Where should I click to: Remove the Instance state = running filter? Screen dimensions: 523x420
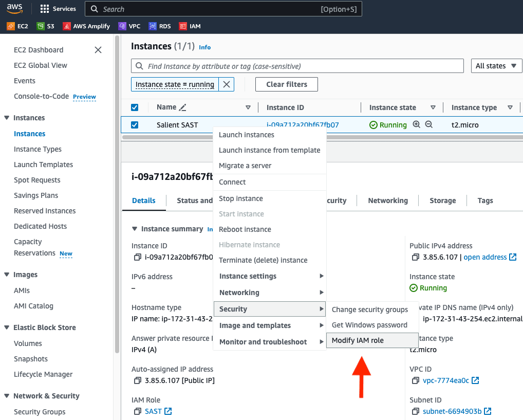(x=227, y=84)
